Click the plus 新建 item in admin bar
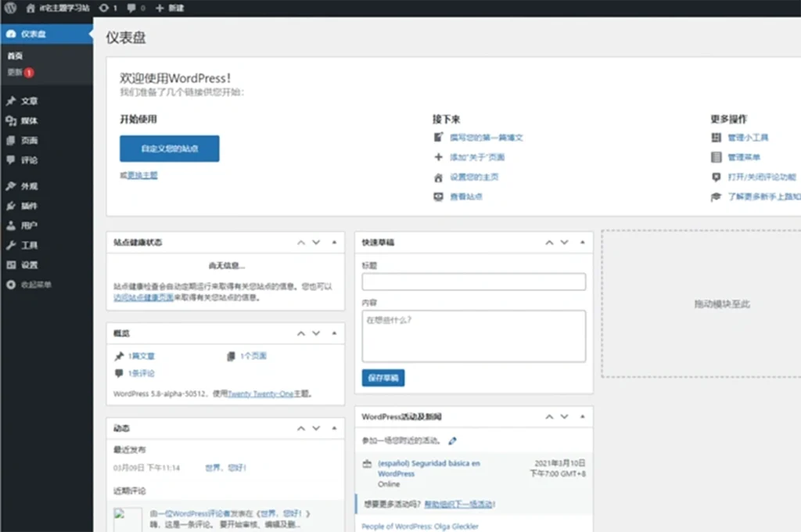 click(170, 8)
